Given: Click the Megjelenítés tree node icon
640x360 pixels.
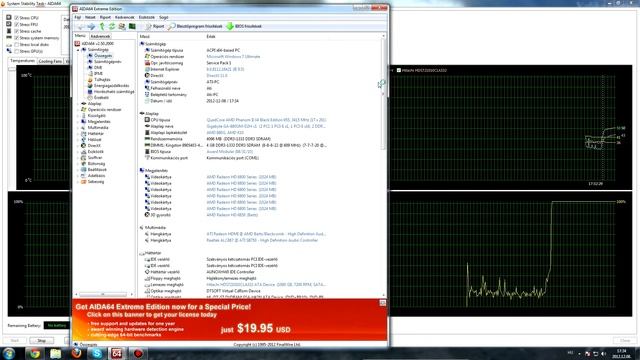Looking at the screenshot, I should [x=83, y=122].
